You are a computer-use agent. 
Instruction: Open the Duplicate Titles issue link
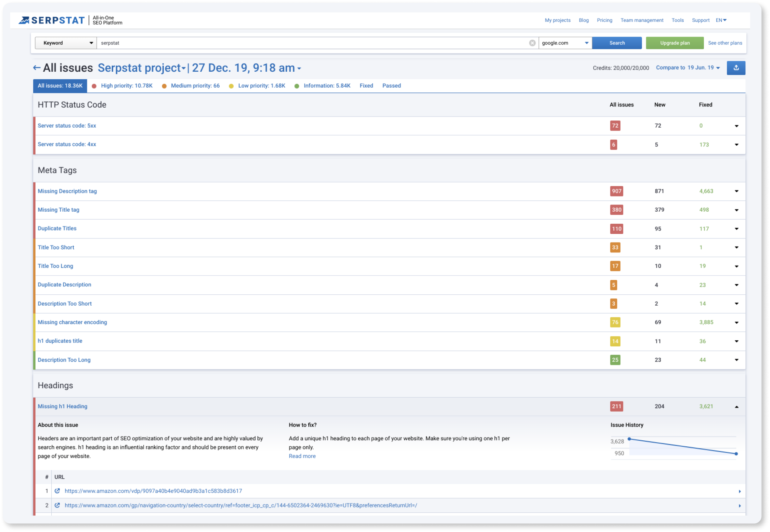click(57, 228)
